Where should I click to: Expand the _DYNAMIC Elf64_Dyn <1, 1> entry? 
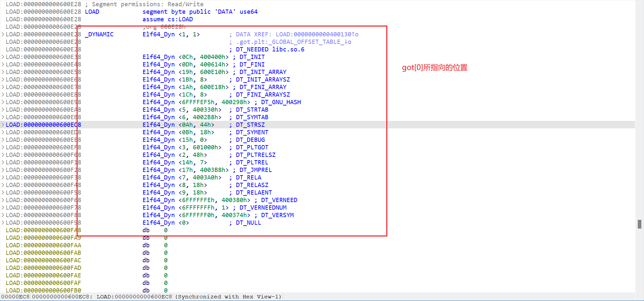coord(3,34)
